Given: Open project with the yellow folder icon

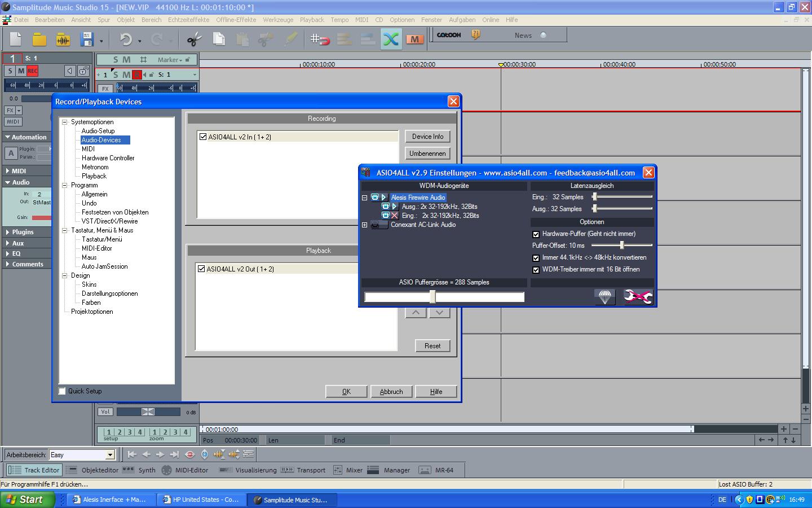Looking at the screenshot, I should 39,39.
